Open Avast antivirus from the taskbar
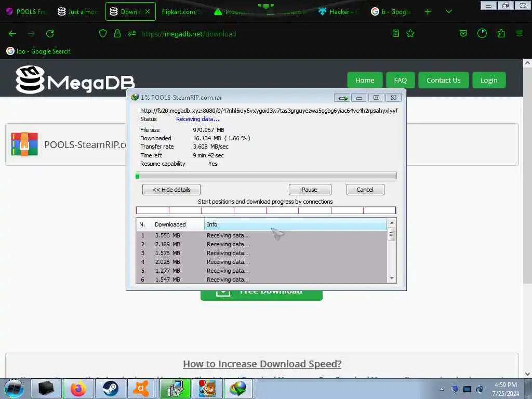Image resolution: width=532 pixels, height=399 pixels. [x=141, y=389]
